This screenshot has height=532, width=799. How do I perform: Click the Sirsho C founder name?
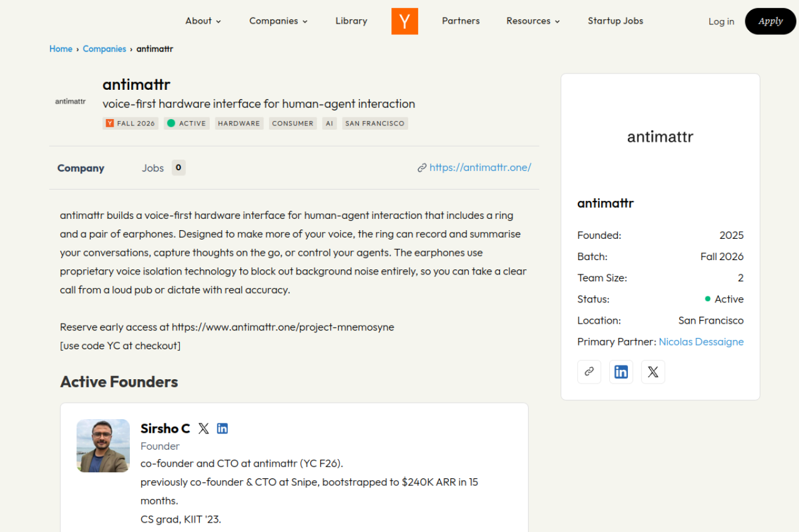165,428
